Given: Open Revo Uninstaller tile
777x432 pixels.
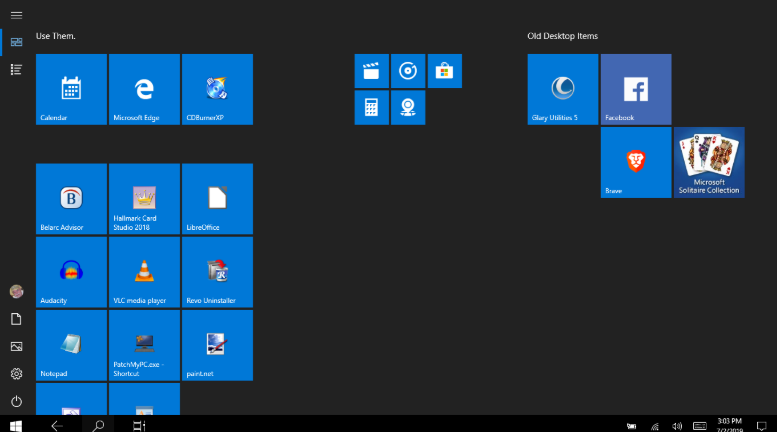Looking at the screenshot, I should tap(218, 272).
